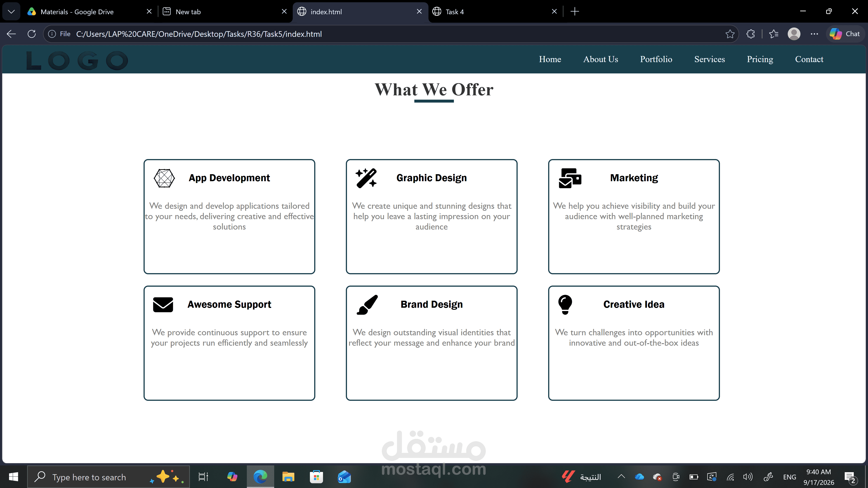Open the Services nav link
The width and height of the screenshot is (868, 488).
[x=709, y=59]
